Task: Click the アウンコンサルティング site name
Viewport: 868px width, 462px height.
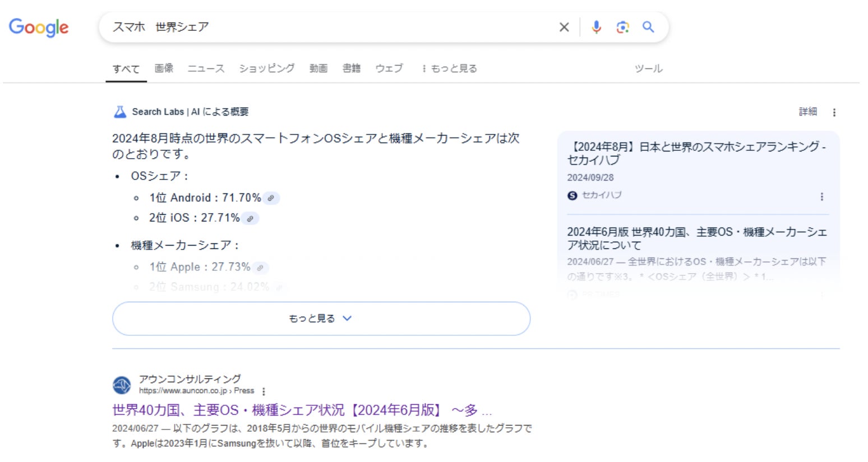Action: (190, 379)
